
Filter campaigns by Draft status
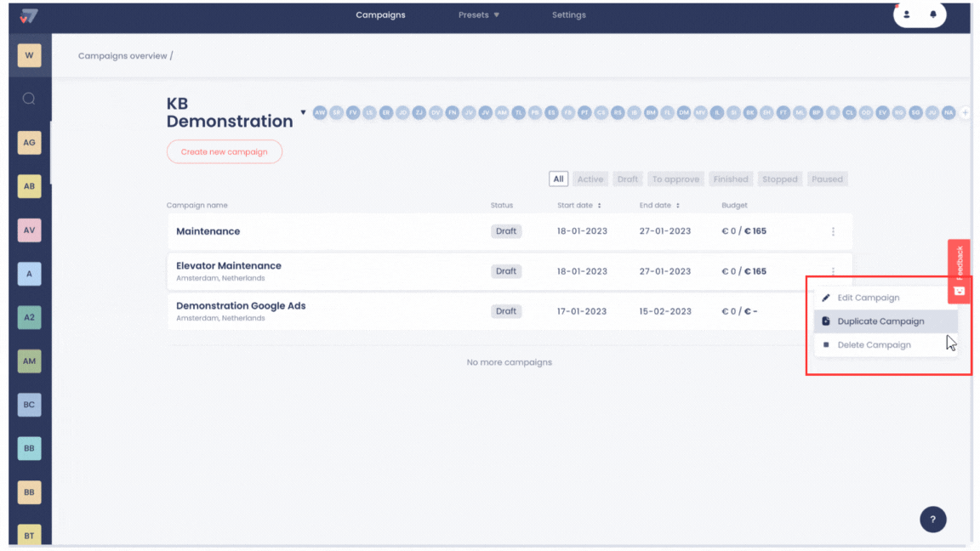(628, 179)
